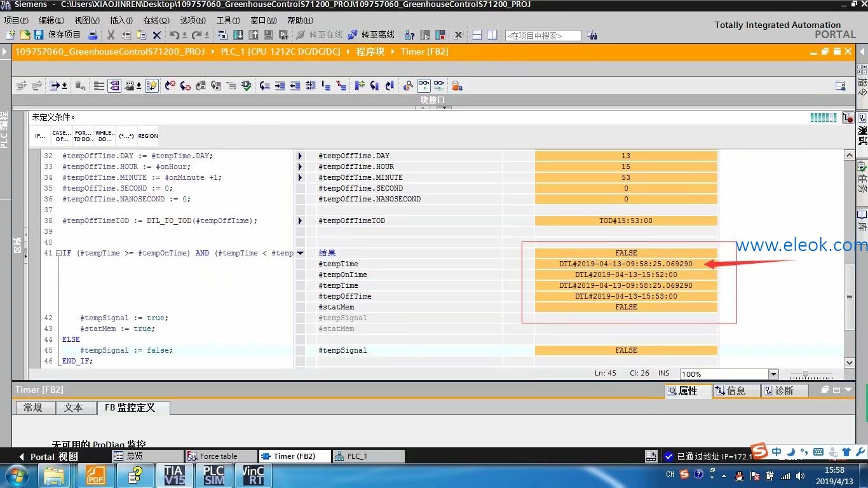Switch to the Force table editor tab
Screen dimensions: 868x488
221,456
